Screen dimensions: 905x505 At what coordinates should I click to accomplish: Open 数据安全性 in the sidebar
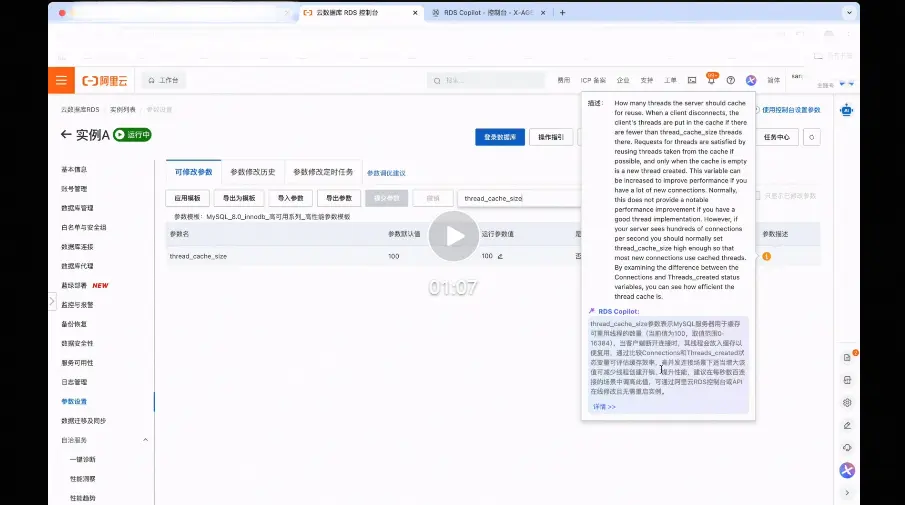(x=77, y=343)
